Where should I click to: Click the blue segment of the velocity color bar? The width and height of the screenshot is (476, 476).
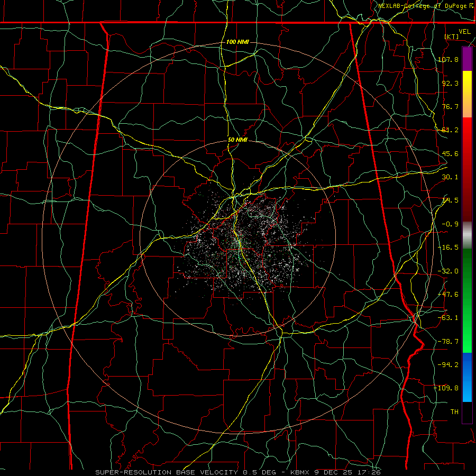[x=467, y=377]
